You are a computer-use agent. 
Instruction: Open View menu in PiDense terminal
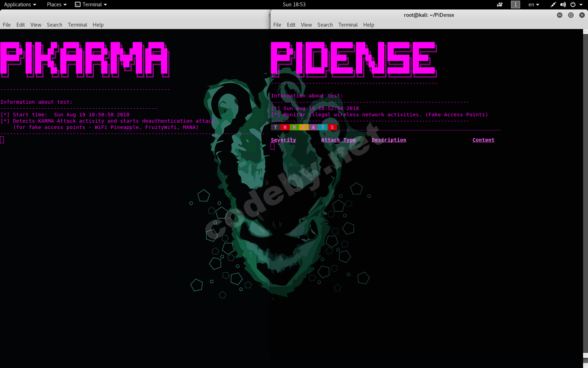click(x=306, y=25)
